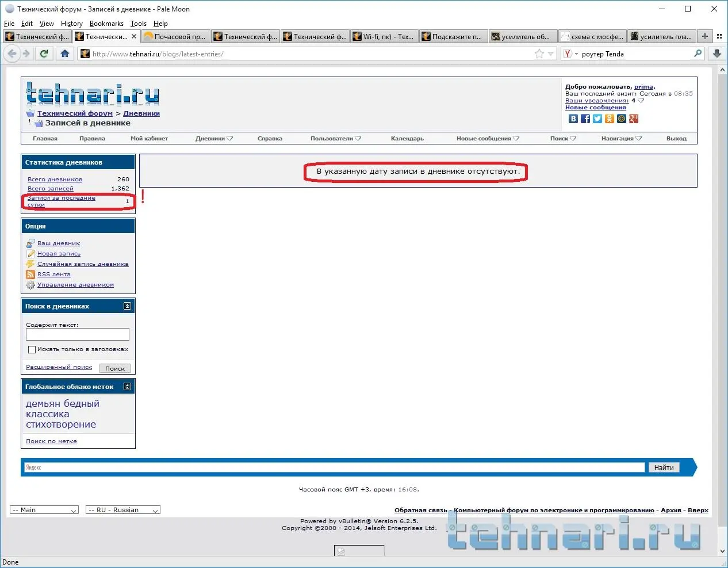The image size is (728, 568).
Task: Click the 'Ваш дневник' icon in Опции
Action: pyautogui.click(x=30, y=243)
